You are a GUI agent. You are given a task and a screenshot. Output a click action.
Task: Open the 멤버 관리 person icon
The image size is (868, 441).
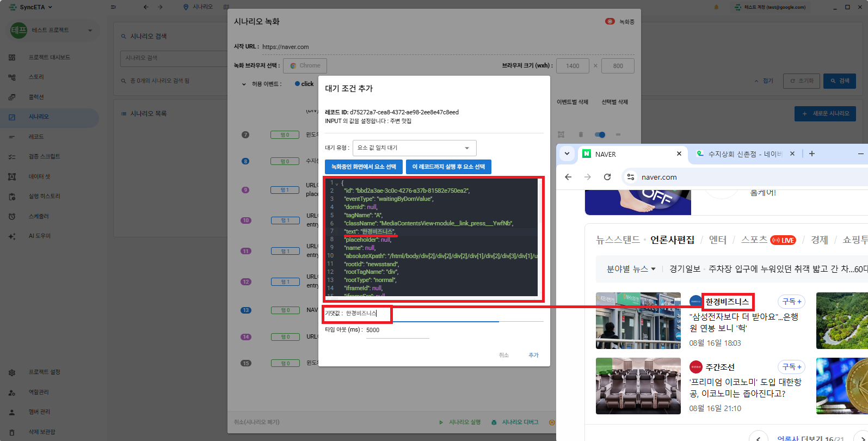coord(12,412)
